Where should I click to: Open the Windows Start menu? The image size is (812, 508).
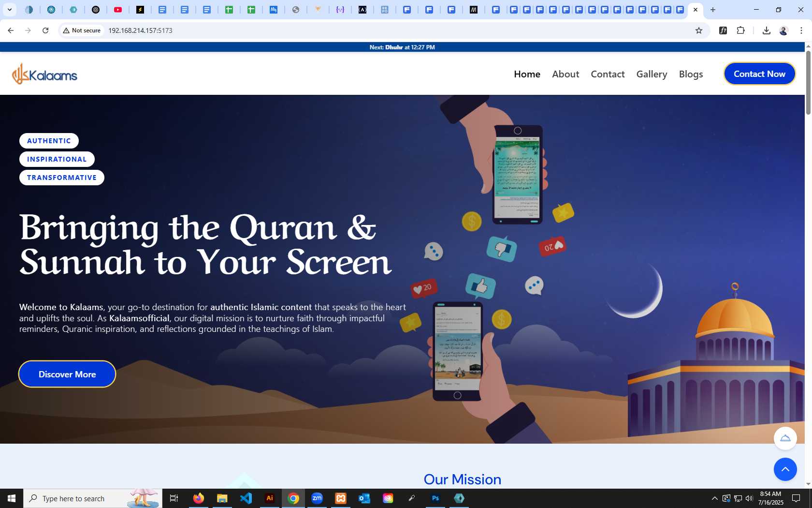tap(12, 498)
